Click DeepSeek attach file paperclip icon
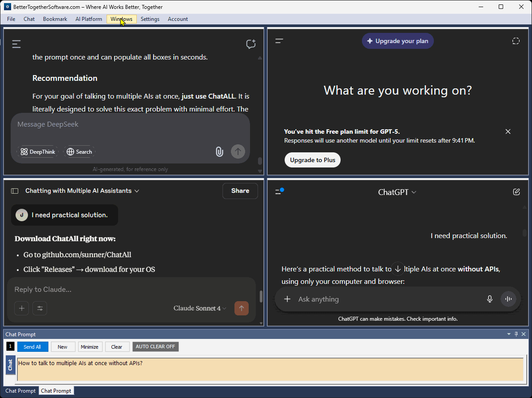This screenshot has width=532, height=398. pyautogui.click(x=219, y=151)
